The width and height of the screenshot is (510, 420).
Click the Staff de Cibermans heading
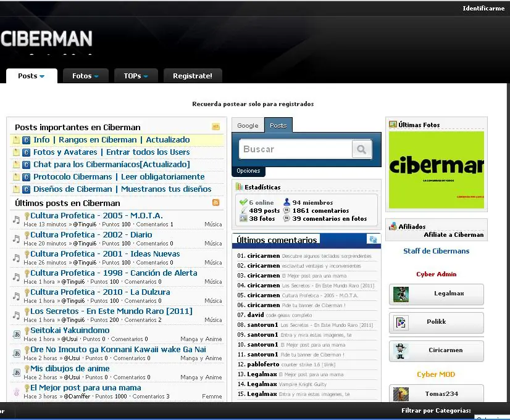436,251
